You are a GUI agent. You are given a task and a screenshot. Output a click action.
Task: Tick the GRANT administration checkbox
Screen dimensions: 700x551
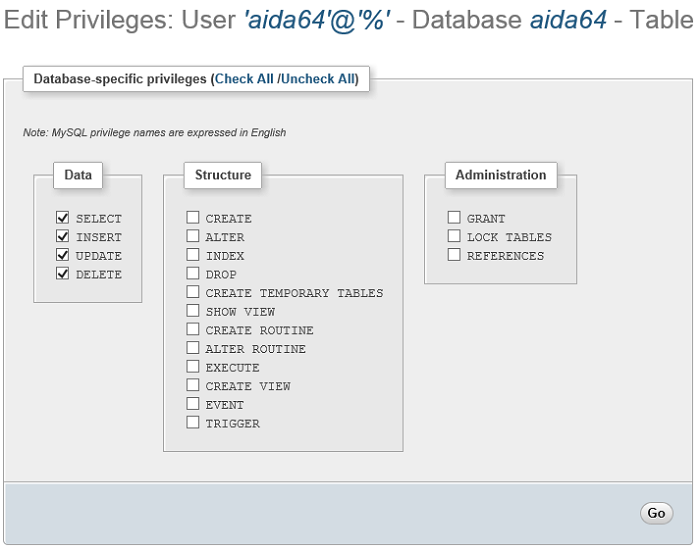pyautogui.click(x=454, y=218)
